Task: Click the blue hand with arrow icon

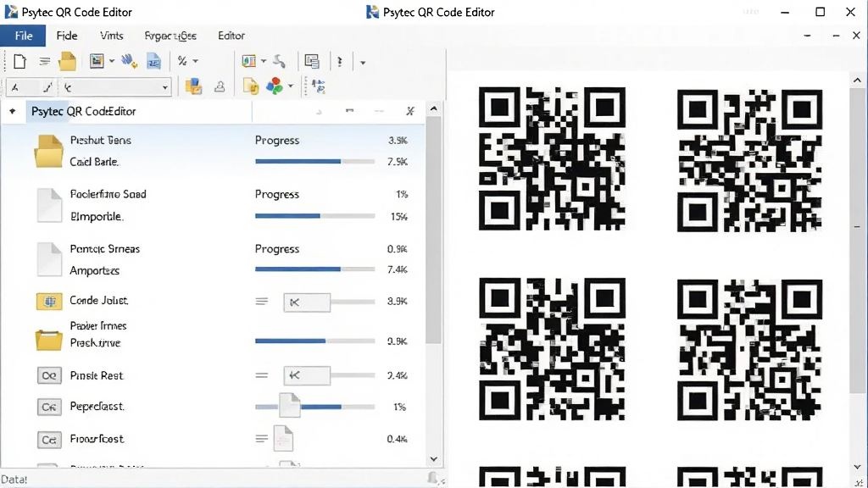Action: click(129, 61)
